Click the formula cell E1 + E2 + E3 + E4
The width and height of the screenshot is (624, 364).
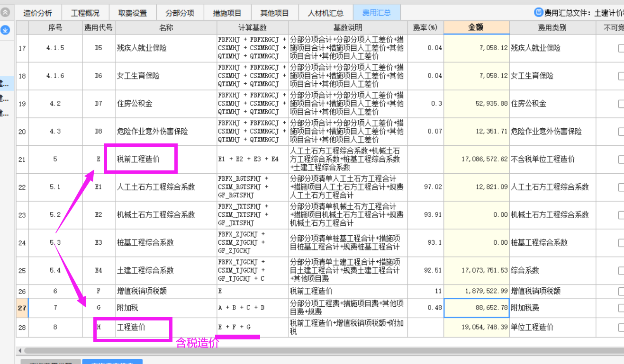tap(253, 160)
